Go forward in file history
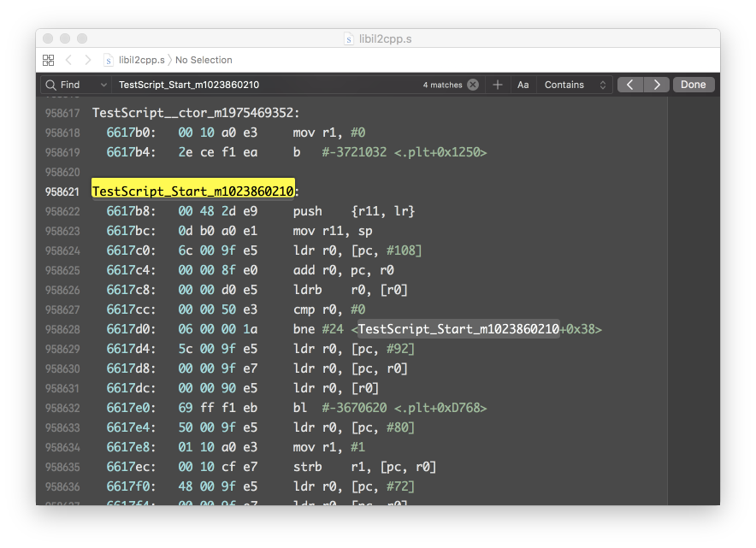756x548 pixels. (x=88, y=60)
